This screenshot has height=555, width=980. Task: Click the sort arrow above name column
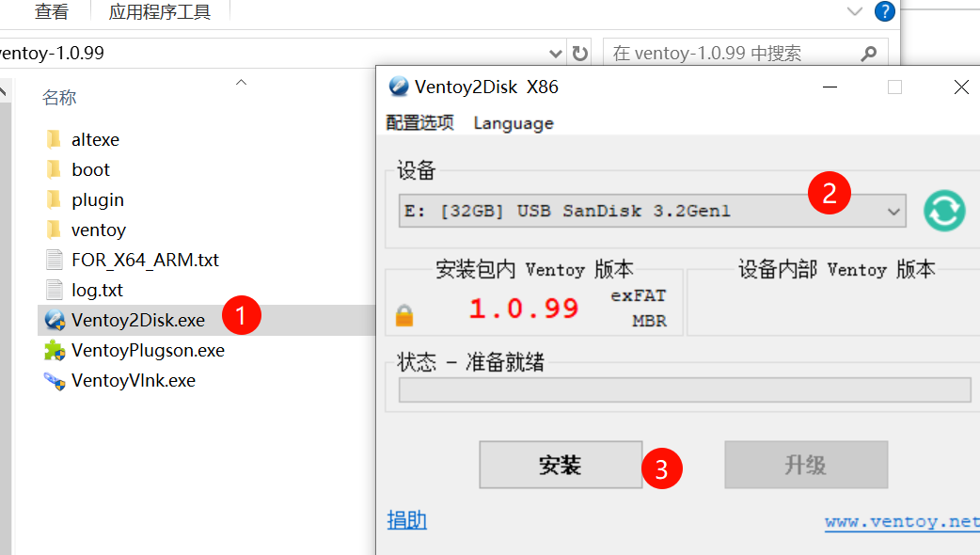point(242,82)
